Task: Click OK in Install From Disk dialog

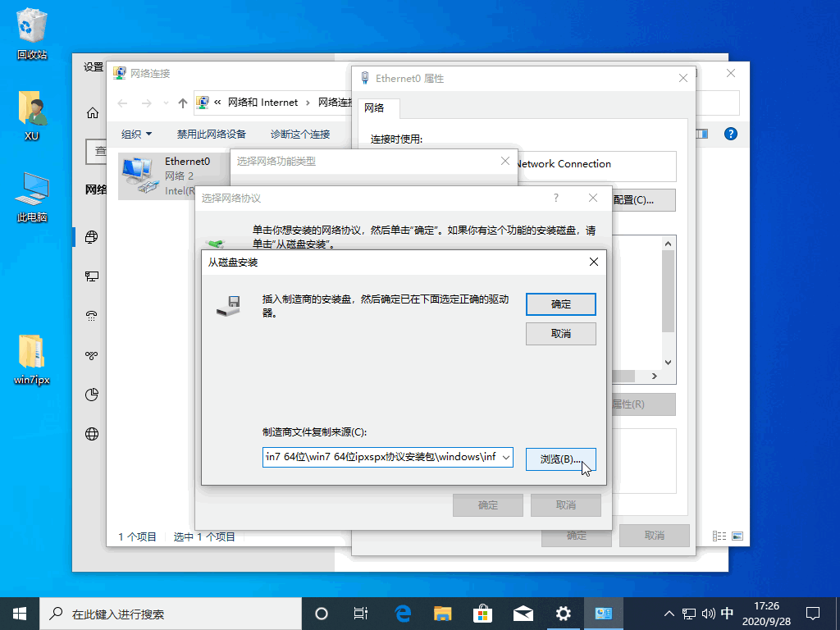Action: pos(561,304)
